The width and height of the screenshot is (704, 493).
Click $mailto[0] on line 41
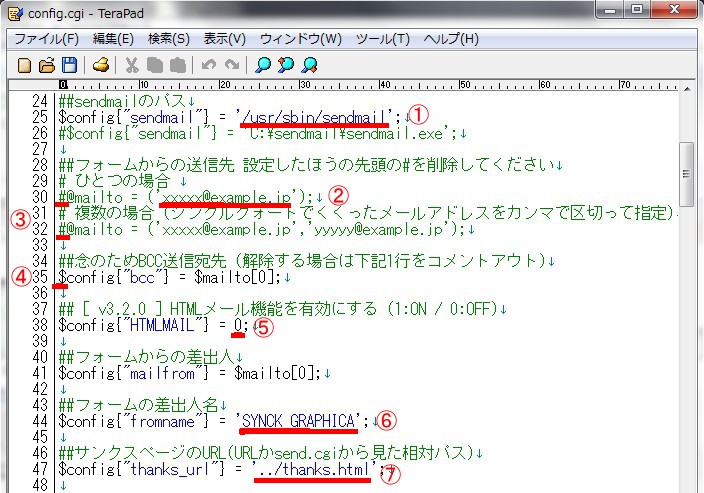(273, 374)
